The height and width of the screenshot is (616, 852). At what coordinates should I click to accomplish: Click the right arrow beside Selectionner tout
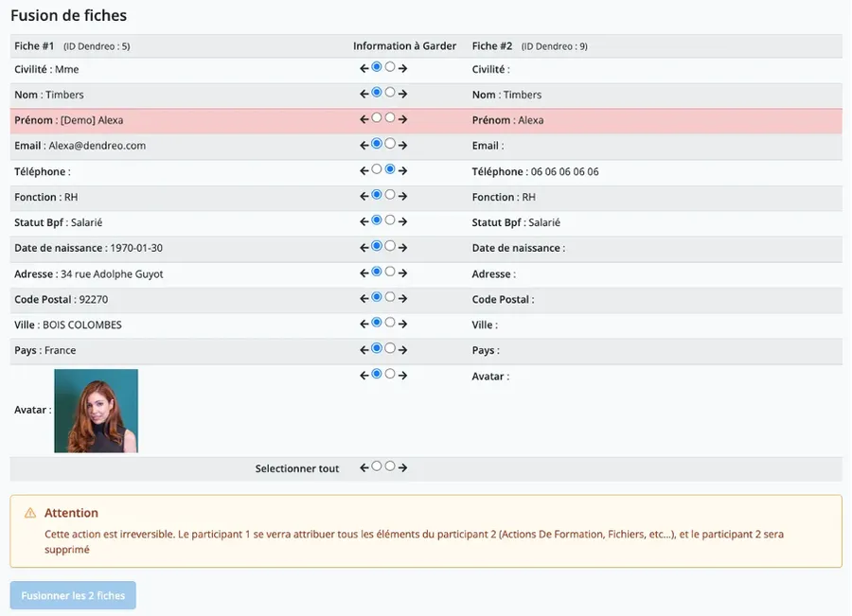[x=402, y=467]
